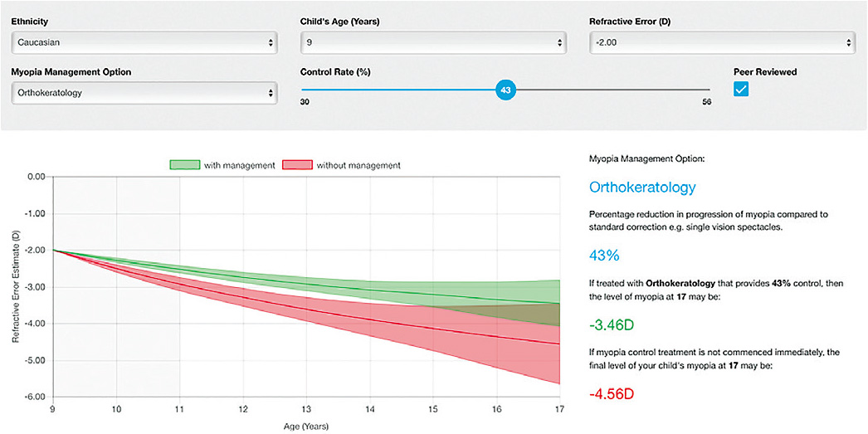Uncheck the Peer Reviewed checkbox

tap(742, 90)
